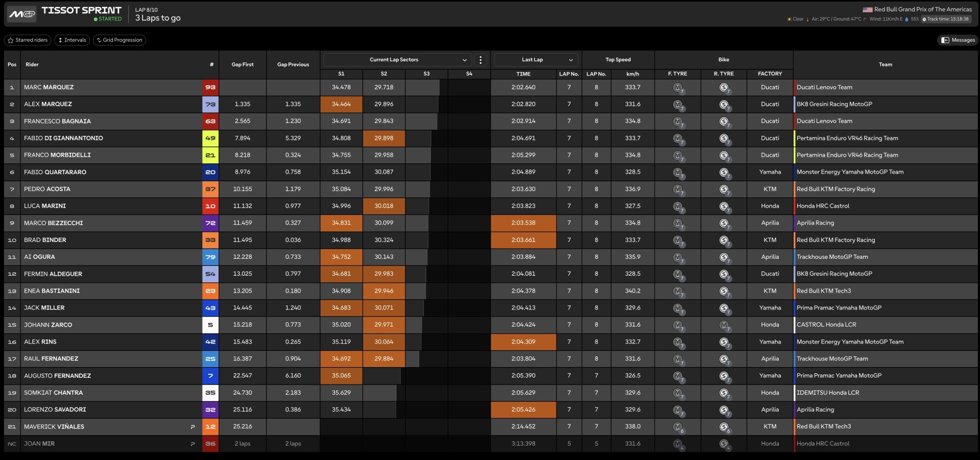This screenshot has height=460, width=980.
Task: Toggle the Intervals view
Action: click(x=72, y=40)
